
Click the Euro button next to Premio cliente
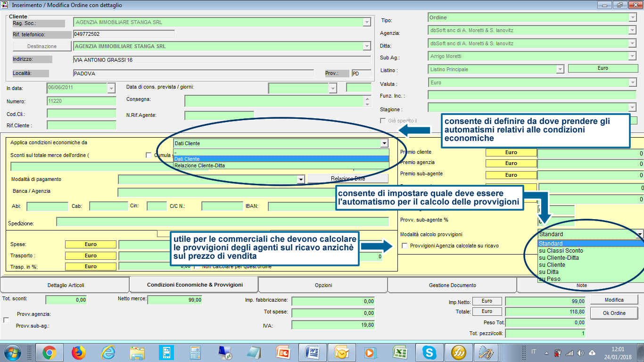511,153
